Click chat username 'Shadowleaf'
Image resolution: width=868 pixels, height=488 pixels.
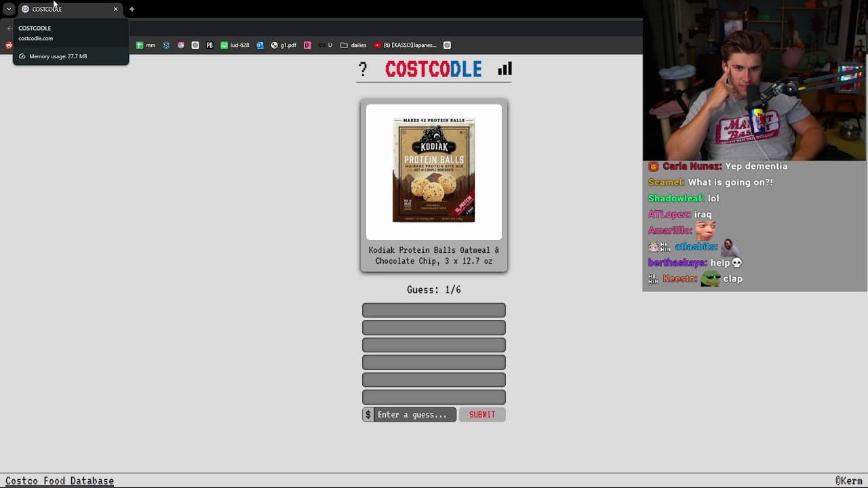[x=676, y=199]
